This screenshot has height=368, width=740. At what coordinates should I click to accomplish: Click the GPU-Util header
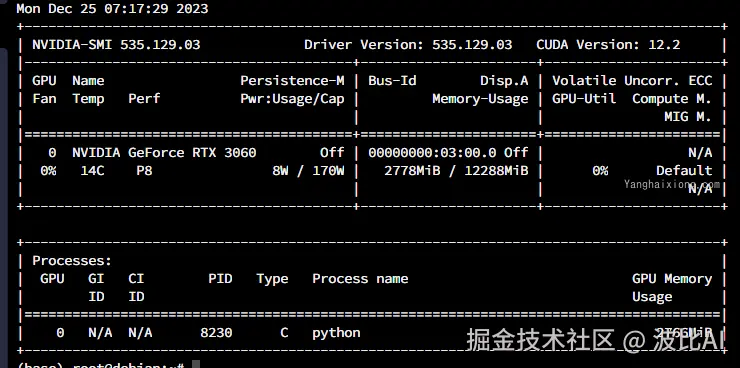tap(584, 99)
